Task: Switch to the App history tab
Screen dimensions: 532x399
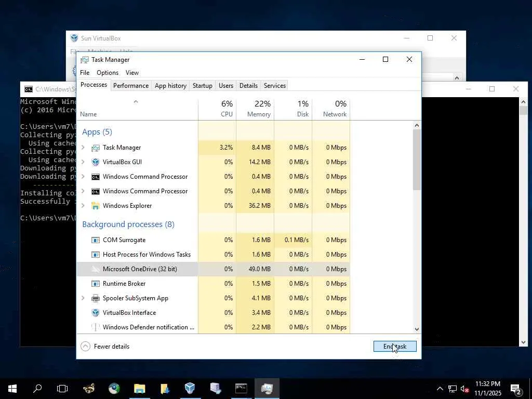Action: click(170, 86)
